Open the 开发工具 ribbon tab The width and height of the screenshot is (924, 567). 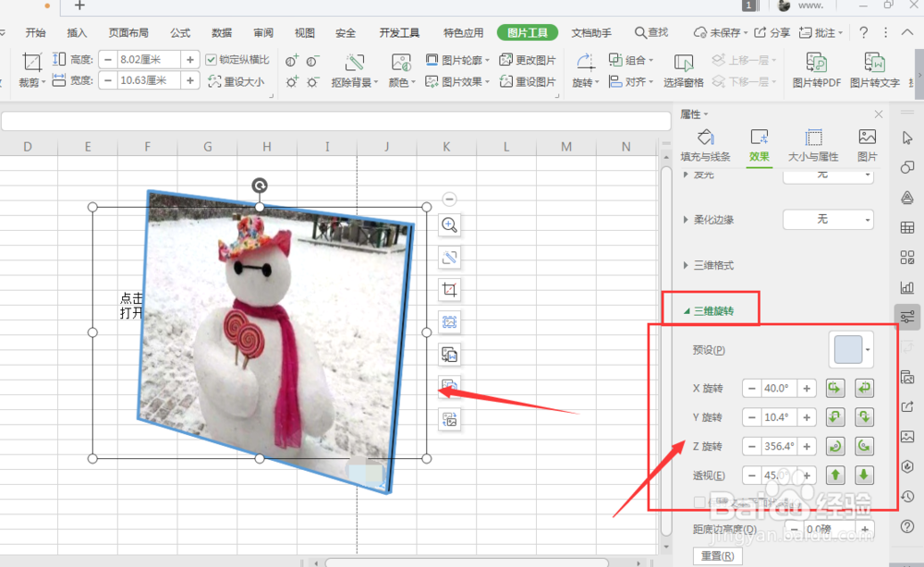point(399,32)
